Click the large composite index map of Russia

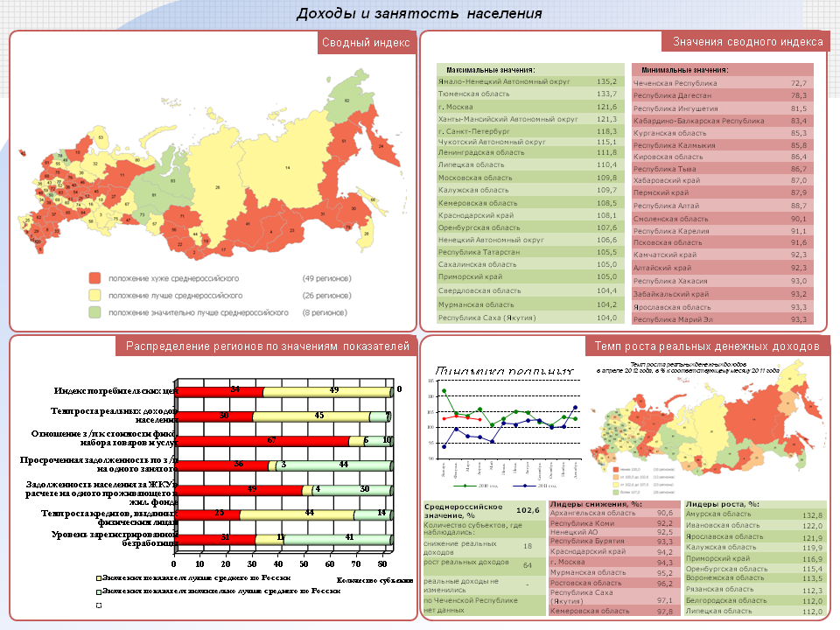coord(212,166)
